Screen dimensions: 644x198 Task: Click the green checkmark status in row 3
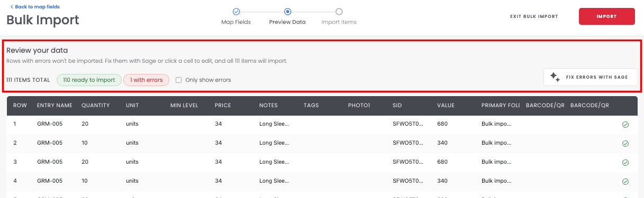tap(625, 163)
